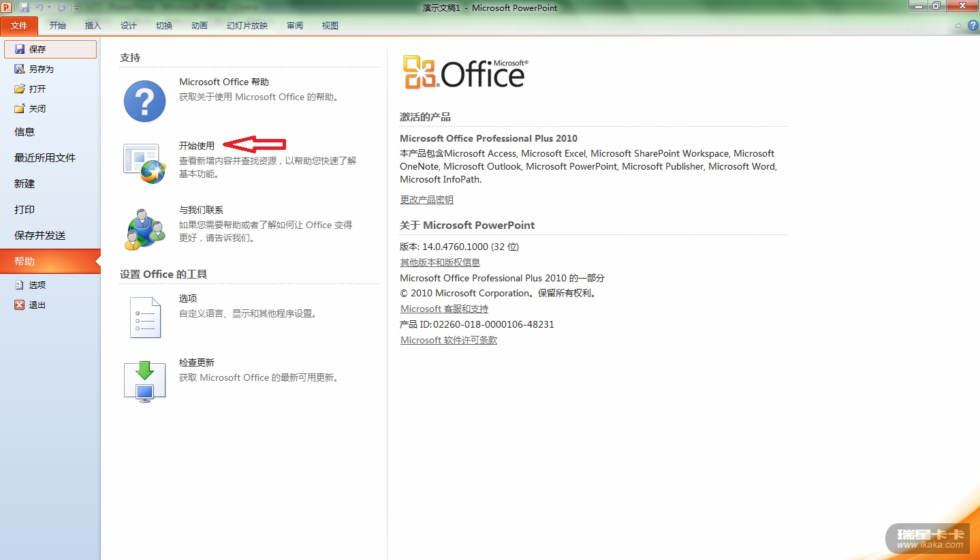Switch to the 审阅 (Review) tab
The width and height of the screenshot is (980, 560).
coord(295,26)
